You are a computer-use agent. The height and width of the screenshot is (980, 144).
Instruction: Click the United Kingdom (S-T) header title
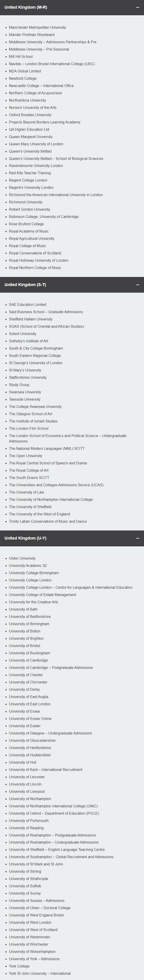tap(25, 284)
